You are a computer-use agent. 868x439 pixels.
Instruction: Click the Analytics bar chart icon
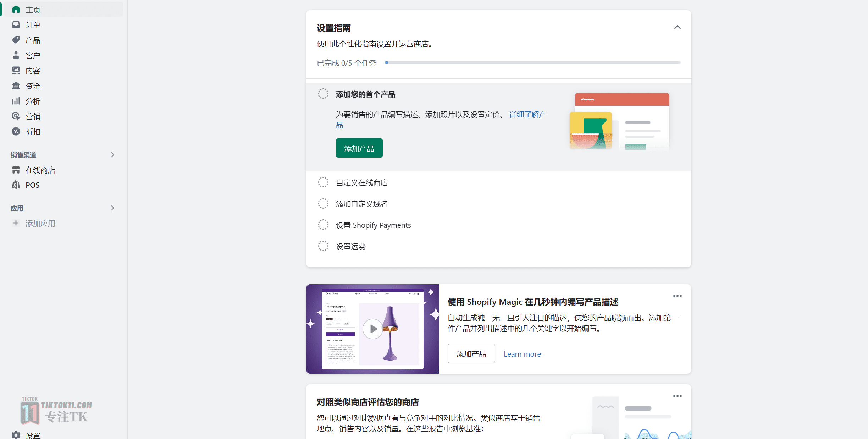[16, 101]
